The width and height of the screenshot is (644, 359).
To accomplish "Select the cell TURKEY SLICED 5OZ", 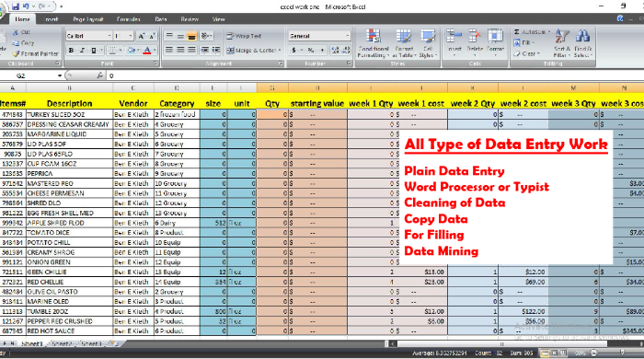I will click(x=69, y=114).
